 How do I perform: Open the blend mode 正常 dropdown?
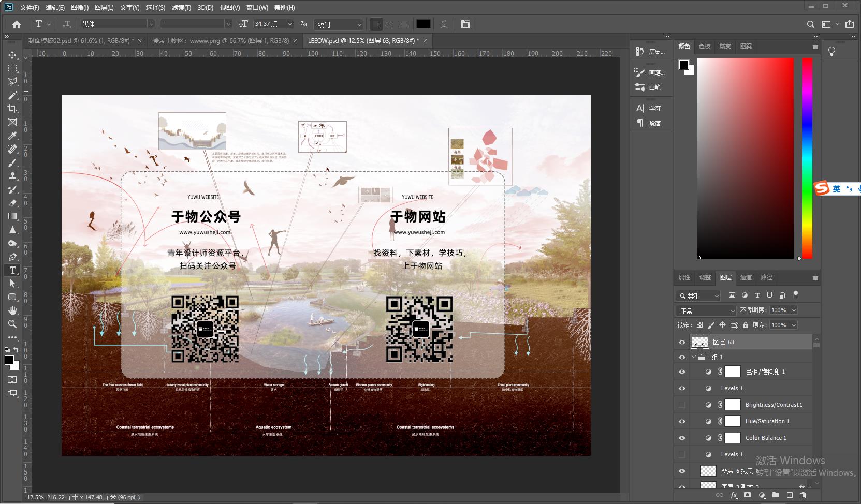coord(706,310)
